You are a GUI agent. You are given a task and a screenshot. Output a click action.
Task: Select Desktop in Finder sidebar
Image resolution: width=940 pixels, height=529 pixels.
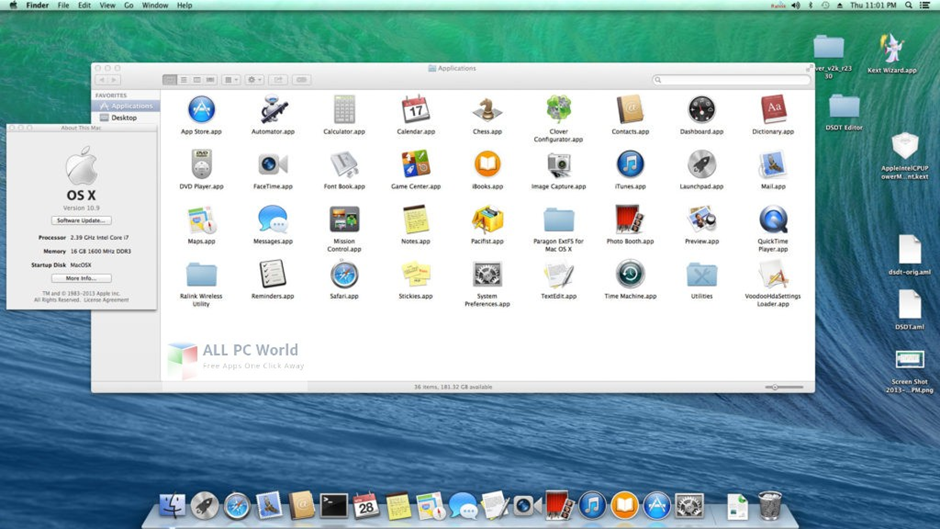click(125, 118)
